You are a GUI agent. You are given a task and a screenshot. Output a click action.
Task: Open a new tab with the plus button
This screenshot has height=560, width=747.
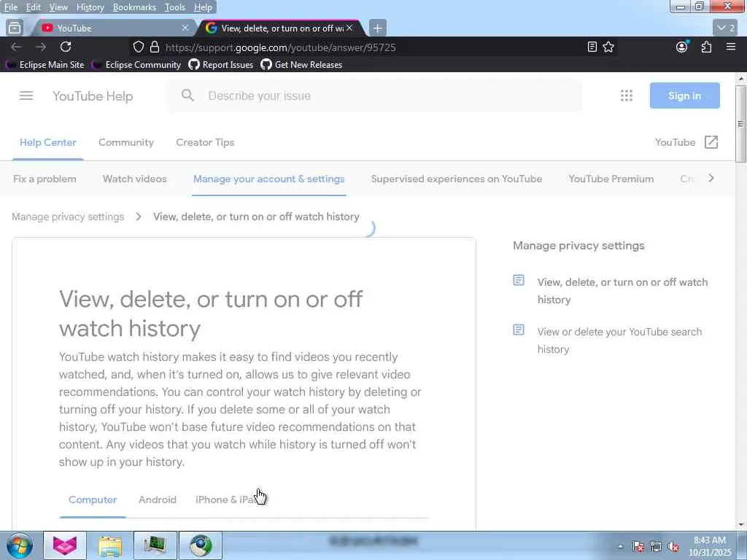coord(377,28)
